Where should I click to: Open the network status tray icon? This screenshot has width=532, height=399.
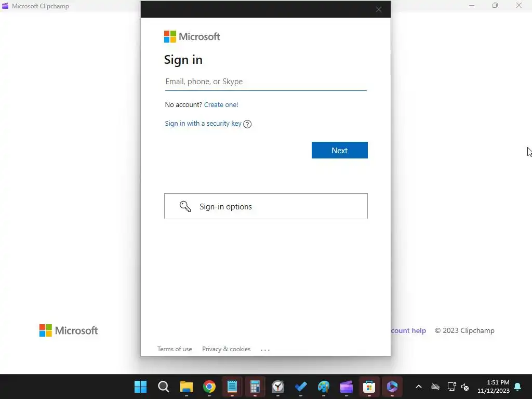(x=451, y=387)
